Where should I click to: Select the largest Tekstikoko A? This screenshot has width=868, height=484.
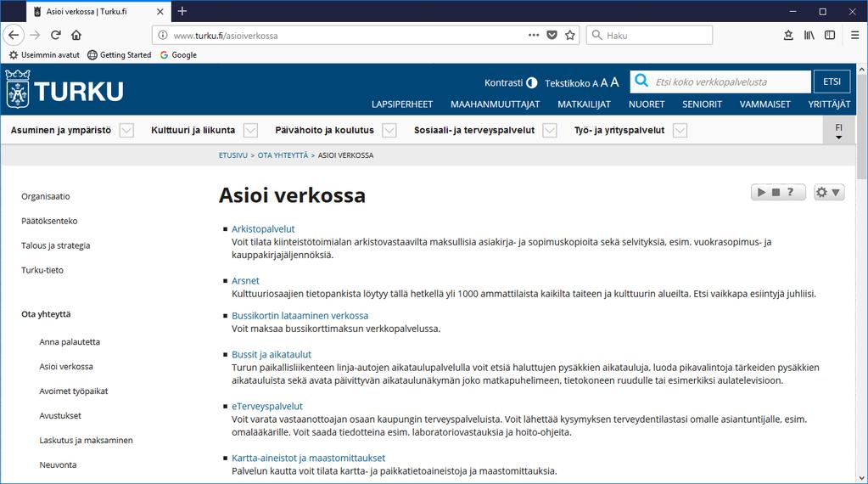(x=614, y=82)
